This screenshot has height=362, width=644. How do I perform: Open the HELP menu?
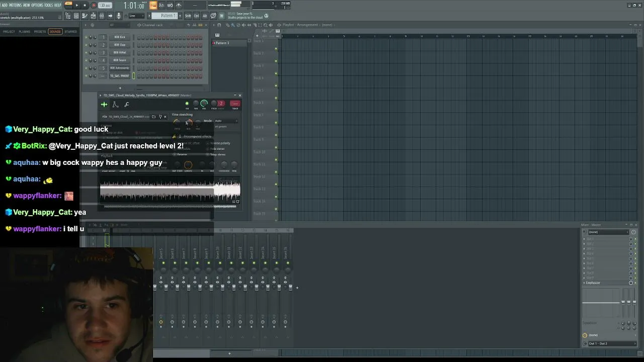click(58, 5)
